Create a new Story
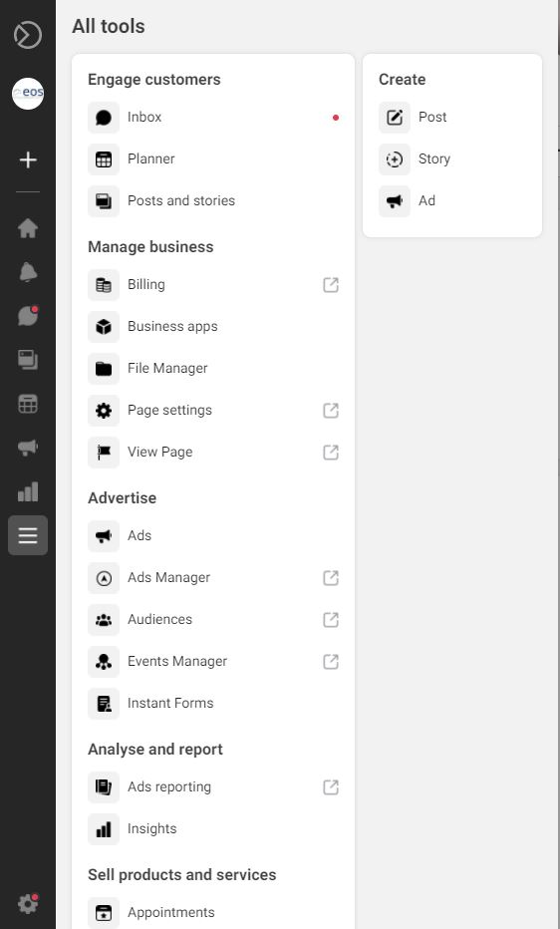Image resolution: width=560 pixels, height=929 pixels. point(452,159)
